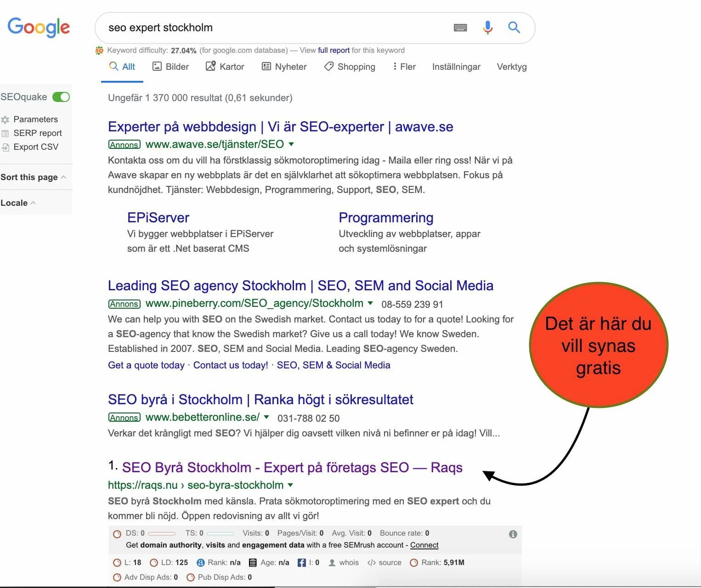
Task: Open dropdown arrow next to bebetteronline.se URL
Action: click(266, 417)
